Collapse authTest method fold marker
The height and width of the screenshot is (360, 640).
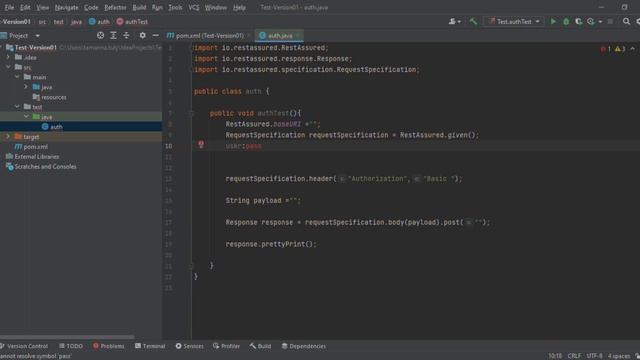(x=191, y=113)
